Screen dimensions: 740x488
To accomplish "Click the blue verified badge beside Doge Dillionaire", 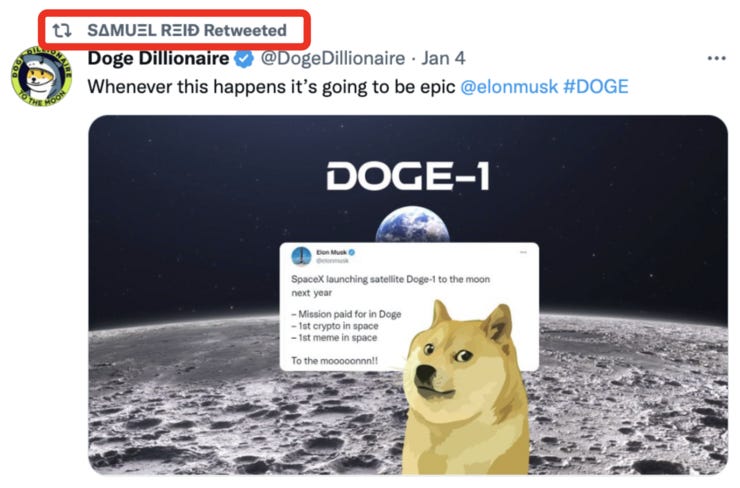I will (244, 59).
